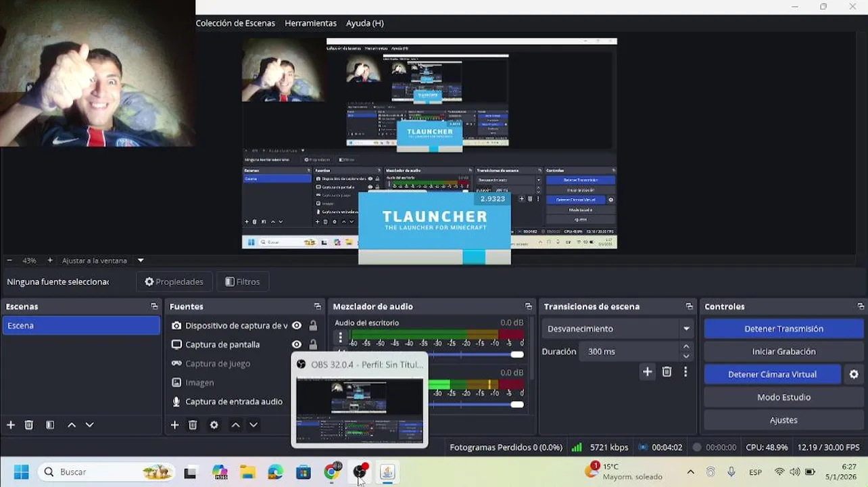
Task: Click the ESP language indicator
Action: pos(755,472)
